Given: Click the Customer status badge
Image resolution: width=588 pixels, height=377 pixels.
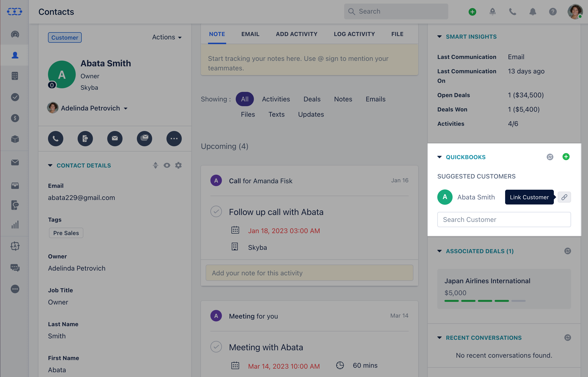Looking at the screenshot, I should point(65,37).
